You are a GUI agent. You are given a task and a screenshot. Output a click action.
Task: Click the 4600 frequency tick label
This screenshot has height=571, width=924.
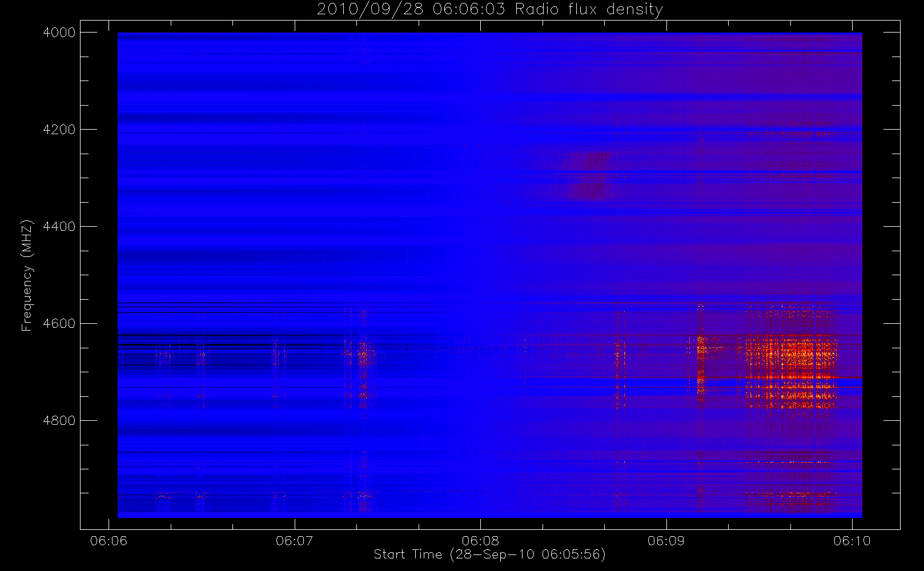pyautogui.click(x=59, y=324)
